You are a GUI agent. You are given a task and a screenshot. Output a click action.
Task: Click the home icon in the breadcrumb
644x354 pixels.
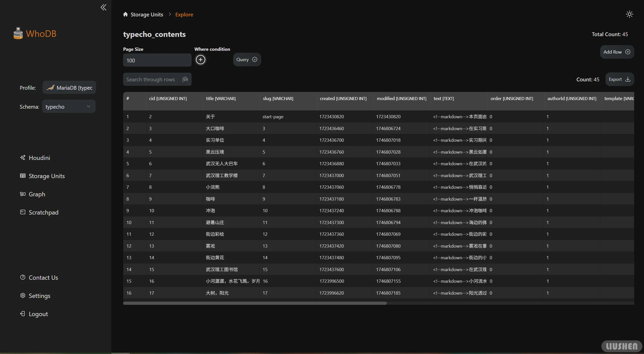(125, 14)
